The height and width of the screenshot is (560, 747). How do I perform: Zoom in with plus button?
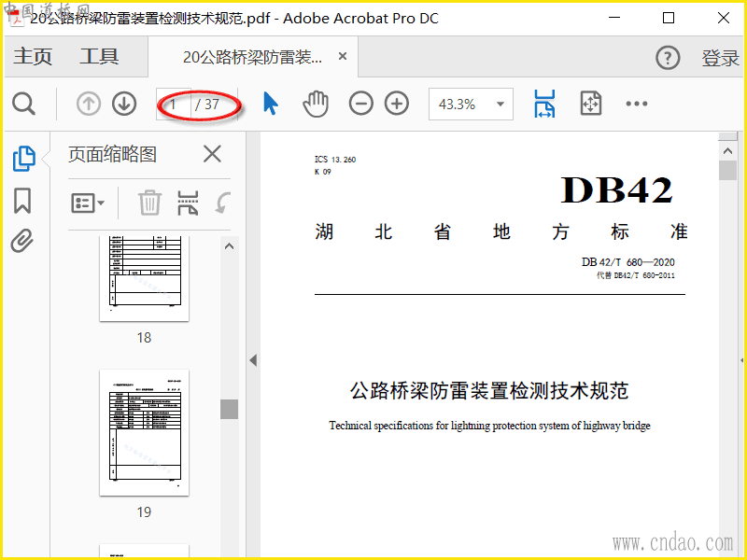click(x=397, y=104)
